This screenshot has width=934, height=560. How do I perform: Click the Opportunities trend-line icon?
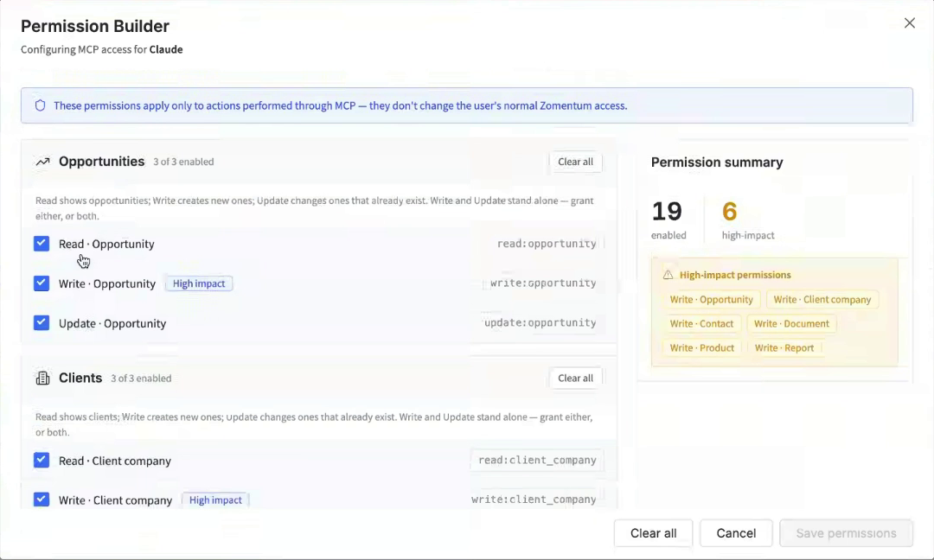tap(42, 162)
